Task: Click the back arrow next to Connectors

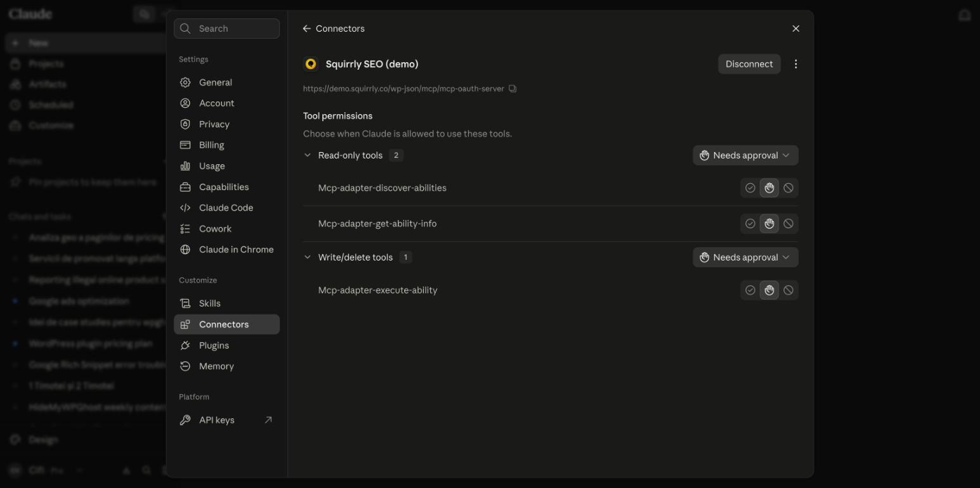Action: (307, 29)
